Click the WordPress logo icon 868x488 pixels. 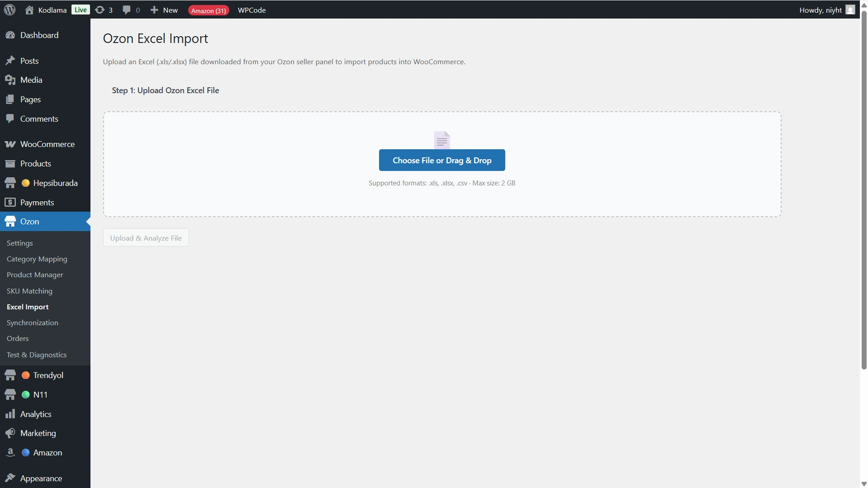point(10,10)
